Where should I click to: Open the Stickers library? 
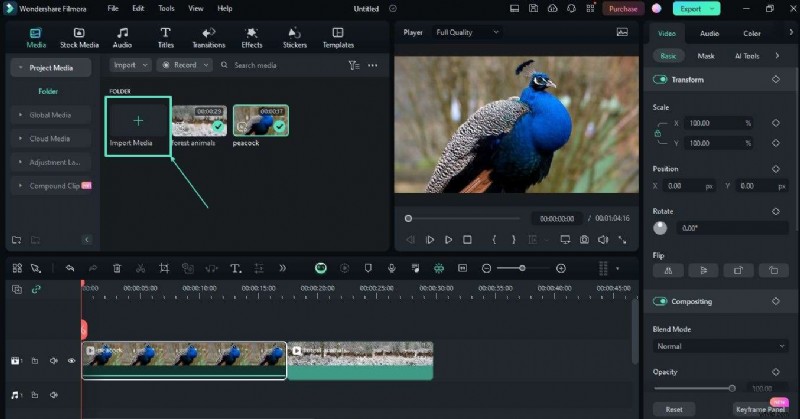pos(295,38)
